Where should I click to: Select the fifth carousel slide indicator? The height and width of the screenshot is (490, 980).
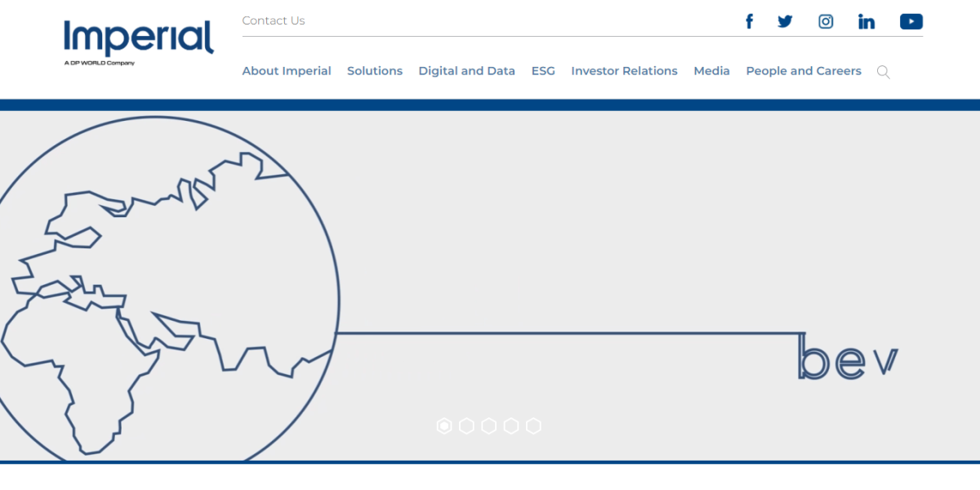pyautogui.click(x=533, y=425)
